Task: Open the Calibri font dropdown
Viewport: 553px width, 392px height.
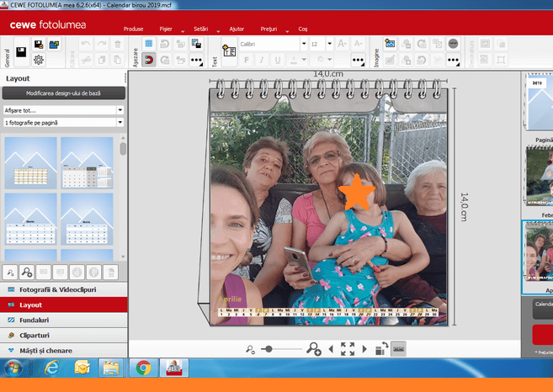Action: tap(304, 44)
